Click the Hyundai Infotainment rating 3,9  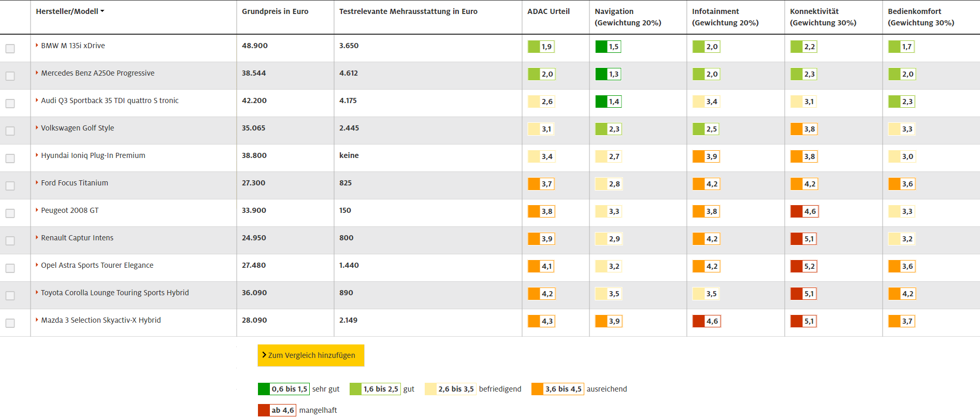coord(706,156)
